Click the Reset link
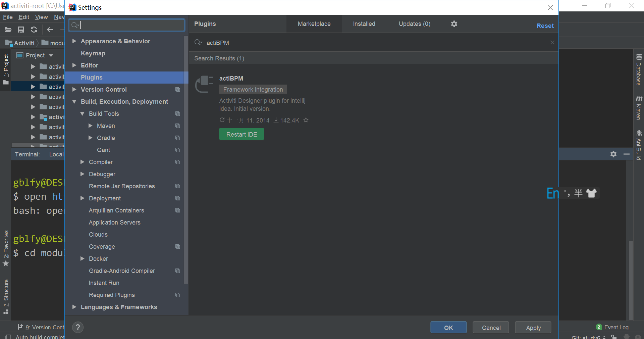The image size is (644, 339). [545, 26]
